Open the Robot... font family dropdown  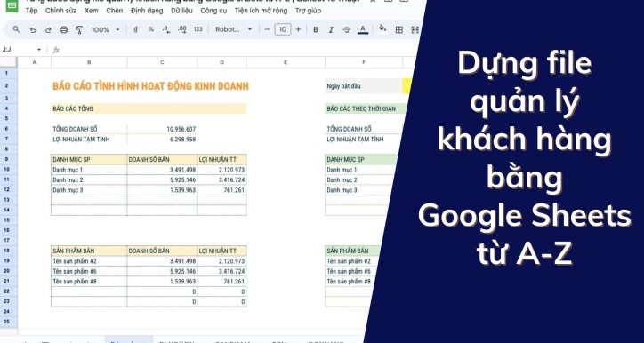tap(233, 29)
